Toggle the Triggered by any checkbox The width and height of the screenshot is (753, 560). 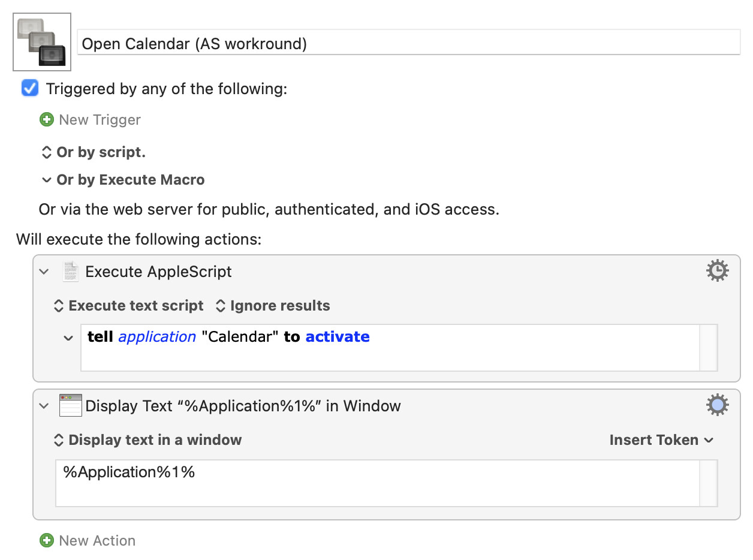tap(29, 89)
